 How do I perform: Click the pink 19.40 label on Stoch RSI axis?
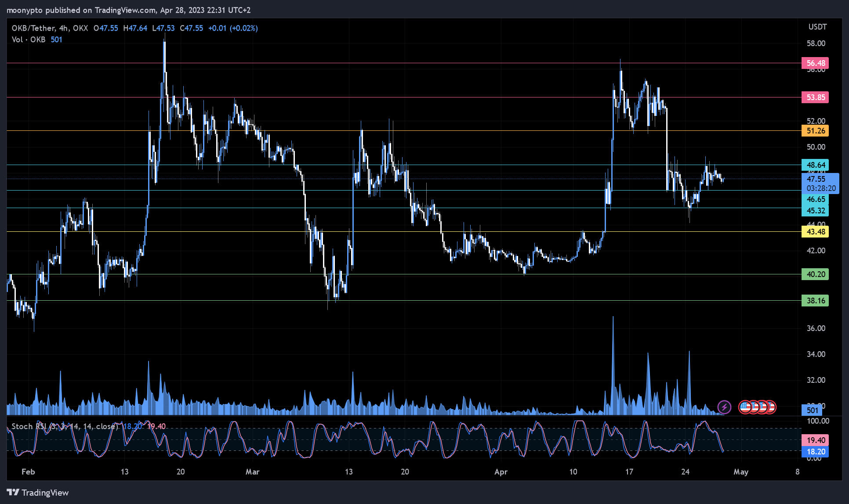click(x=815, y=440)
